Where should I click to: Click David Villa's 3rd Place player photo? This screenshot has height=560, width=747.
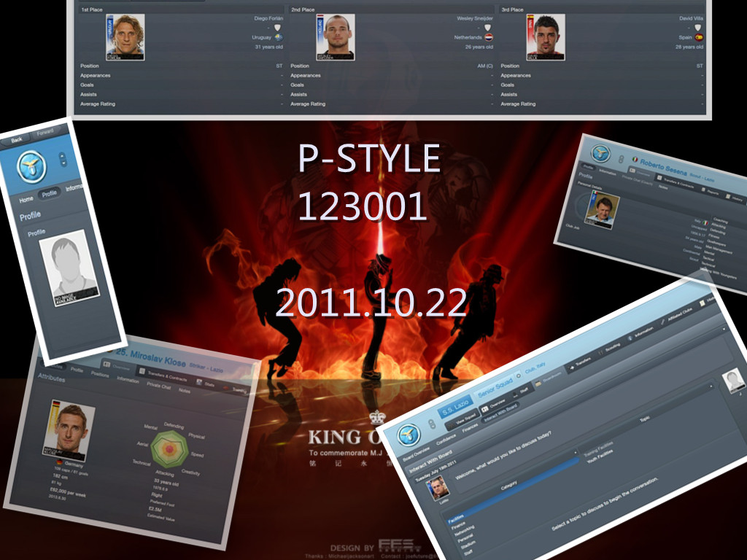click(546, 37)
